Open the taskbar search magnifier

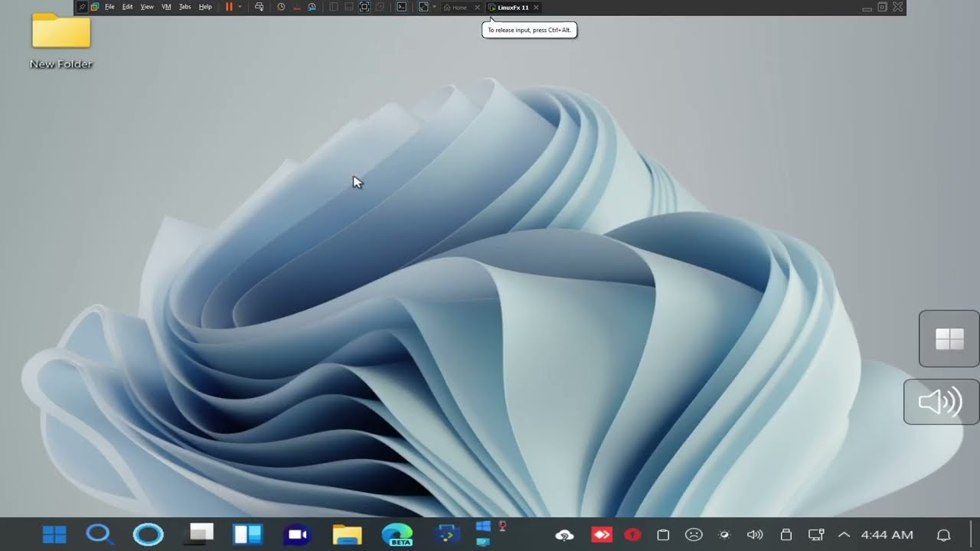pyautogui.click(x=100, y=534)
